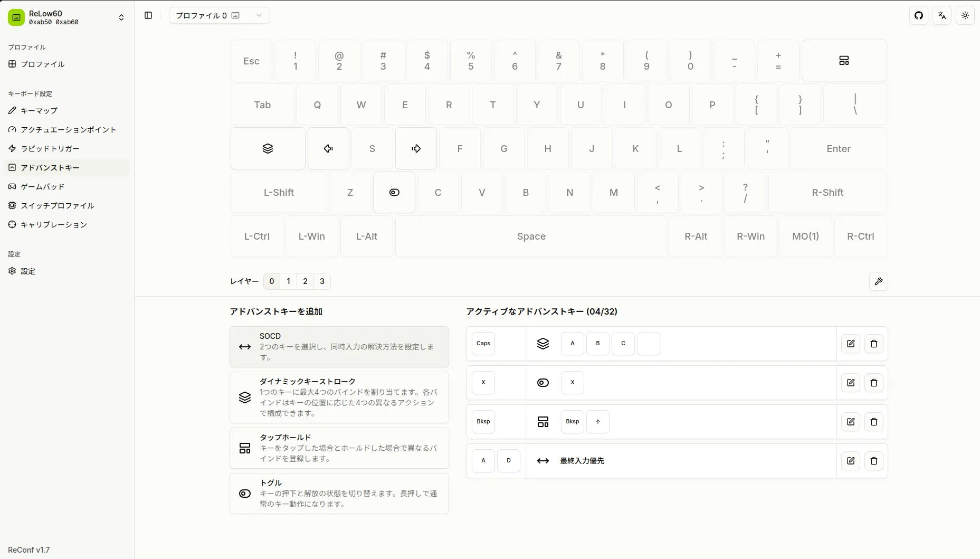Edit the Bksp tap-hold advanced key
Screen dimensions: 980x559
pyautogui.click(x=851, y=422)
